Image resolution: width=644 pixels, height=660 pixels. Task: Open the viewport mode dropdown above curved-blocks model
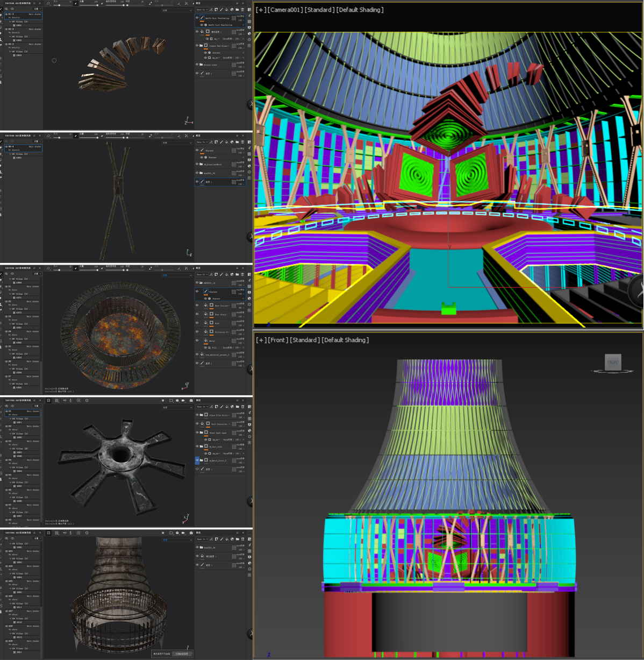coord(177,10)
